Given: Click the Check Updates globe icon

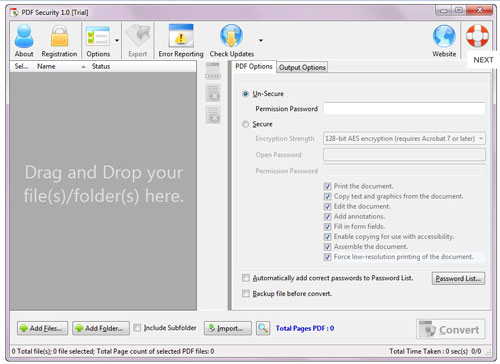Looking at the screenshot, I should 231,35.
